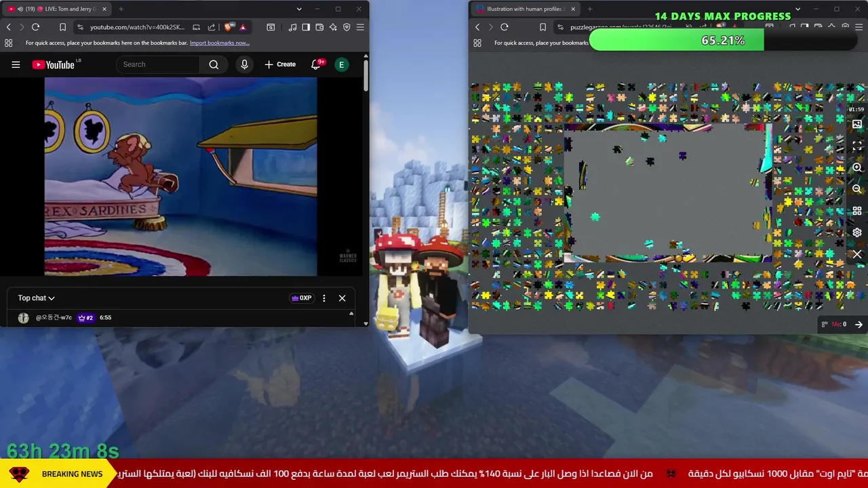Click the Import bookmarks now link
868x488 pixels.
219,43
